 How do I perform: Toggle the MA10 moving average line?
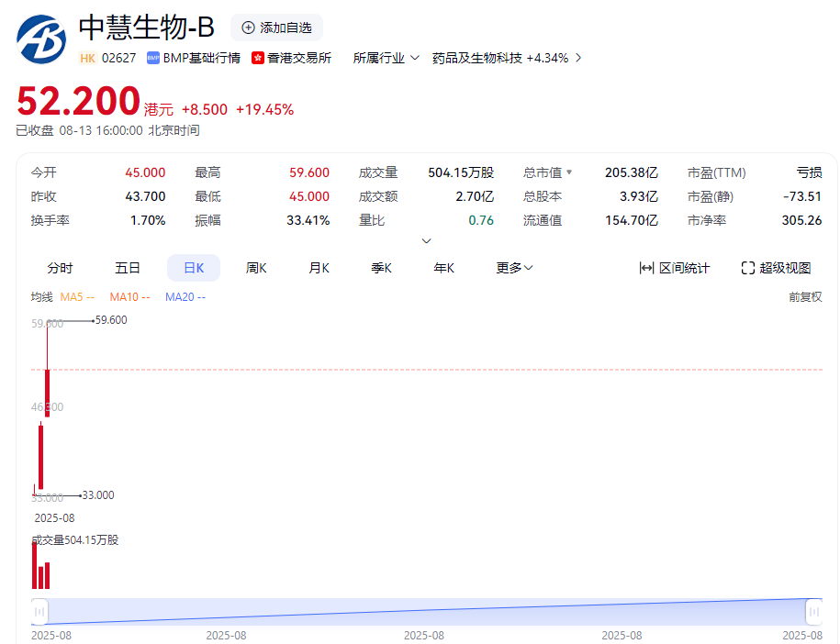coord(129,297)
